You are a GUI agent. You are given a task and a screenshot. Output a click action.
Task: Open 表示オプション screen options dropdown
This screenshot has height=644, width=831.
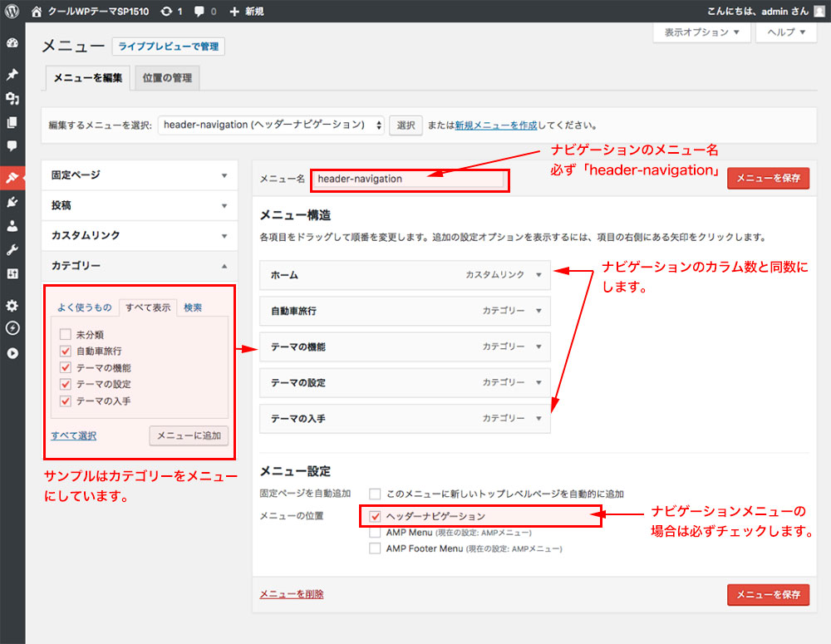[x=701, y=32]
